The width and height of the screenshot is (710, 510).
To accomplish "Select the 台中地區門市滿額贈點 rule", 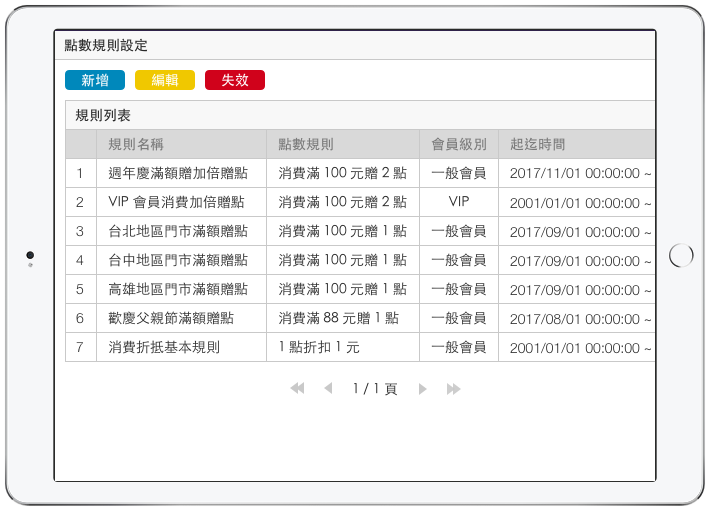I will (x=177, y=261).
